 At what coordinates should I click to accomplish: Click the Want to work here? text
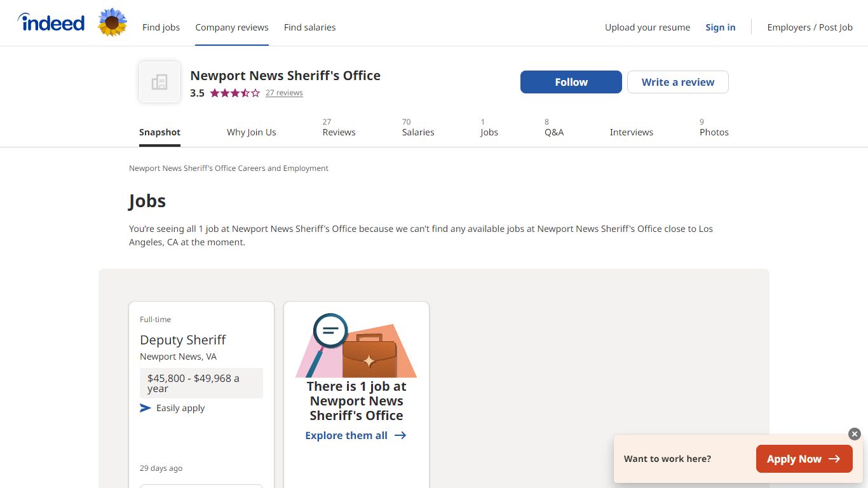(x=667, y=459)
